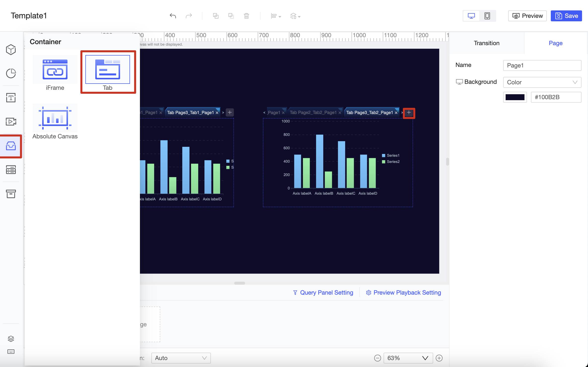Expand the Auto dropdown near the bottom
The width and height of the screenshot is (588, 367).
click(181, 358)
